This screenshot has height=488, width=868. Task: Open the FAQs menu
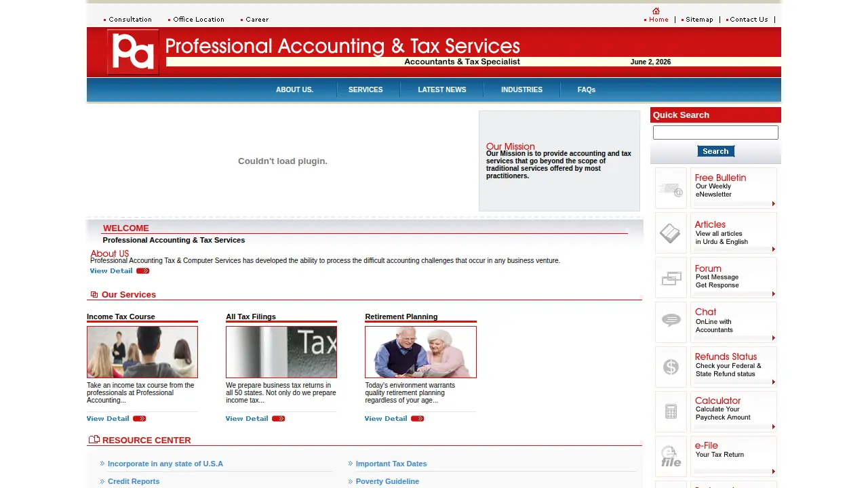pyautogui.click(x=587, y=89)
